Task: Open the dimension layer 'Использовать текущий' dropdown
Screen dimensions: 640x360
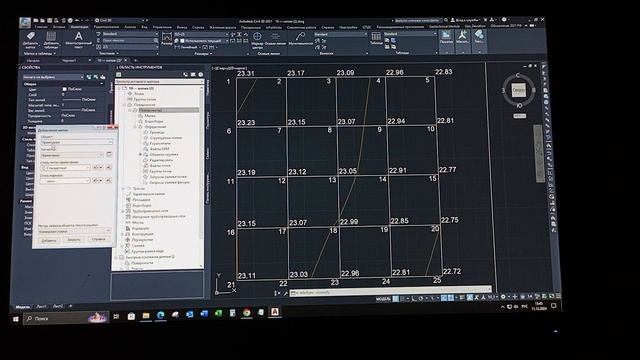Action: pyautogui.click(x=204, y=41)
